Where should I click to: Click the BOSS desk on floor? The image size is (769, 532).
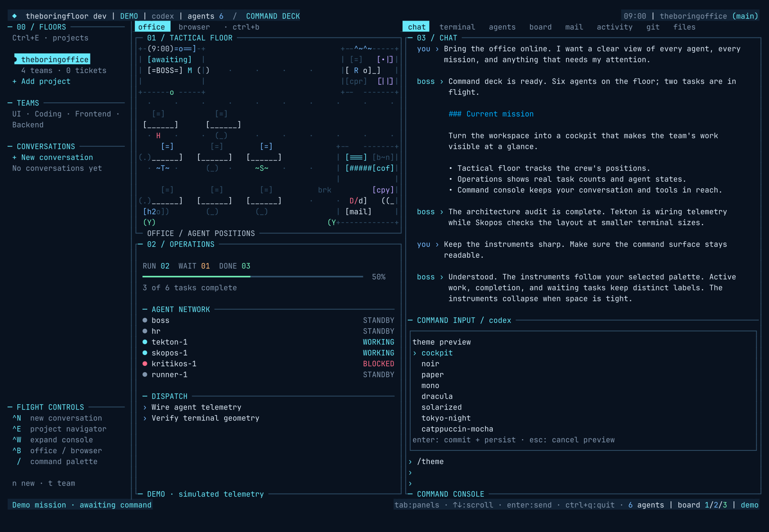point(165,70)
